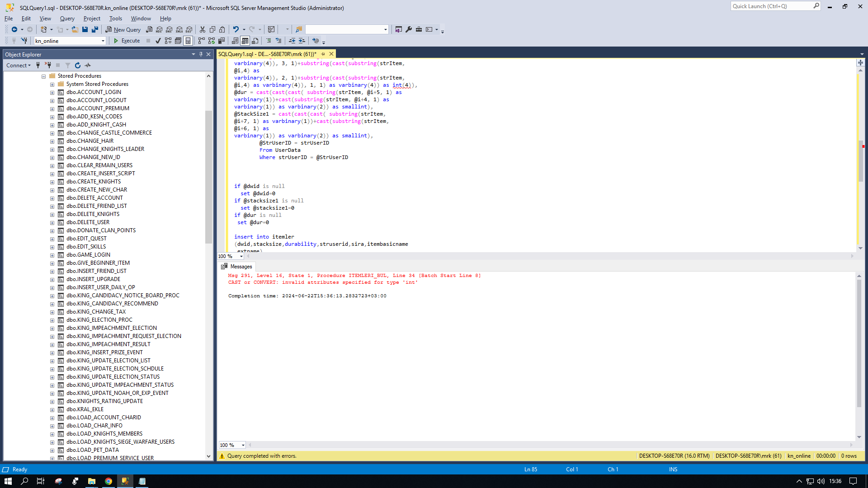Toggle IntelliSense Enabled button

pyautogui.click(x=188, y=41)
